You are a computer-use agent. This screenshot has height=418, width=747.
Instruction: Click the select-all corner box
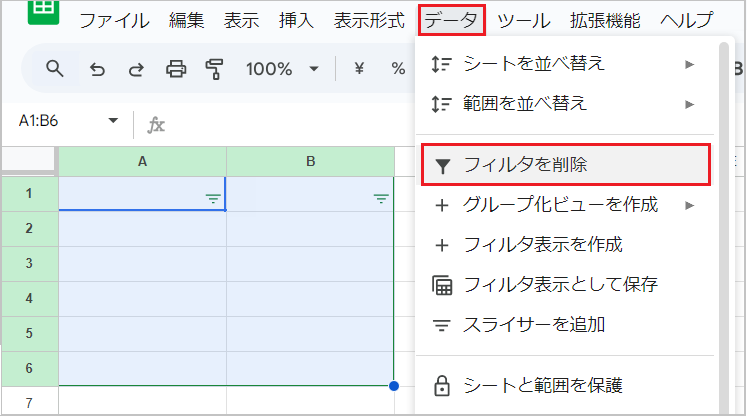[x=29, y=160]
